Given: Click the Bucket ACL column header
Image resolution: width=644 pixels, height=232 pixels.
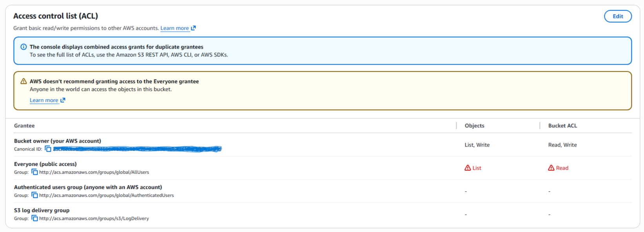Looking at the screenshot, I should pos(562,126).
